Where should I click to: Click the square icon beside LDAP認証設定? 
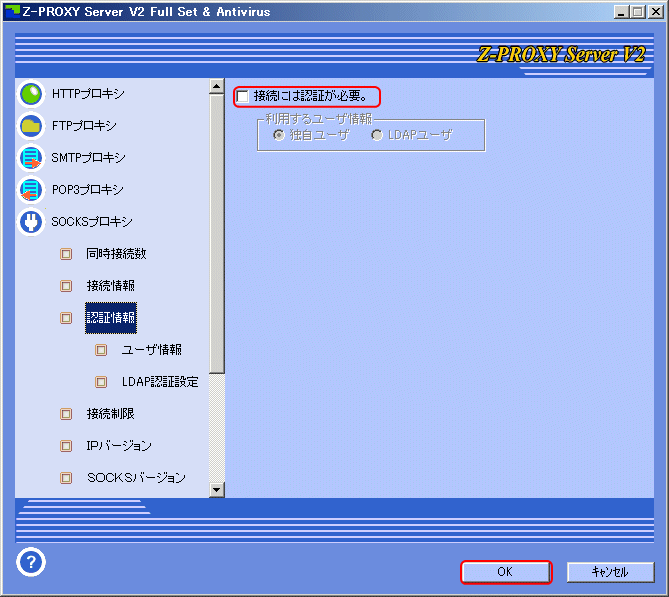pyautogui.click(x=101, y=381)
